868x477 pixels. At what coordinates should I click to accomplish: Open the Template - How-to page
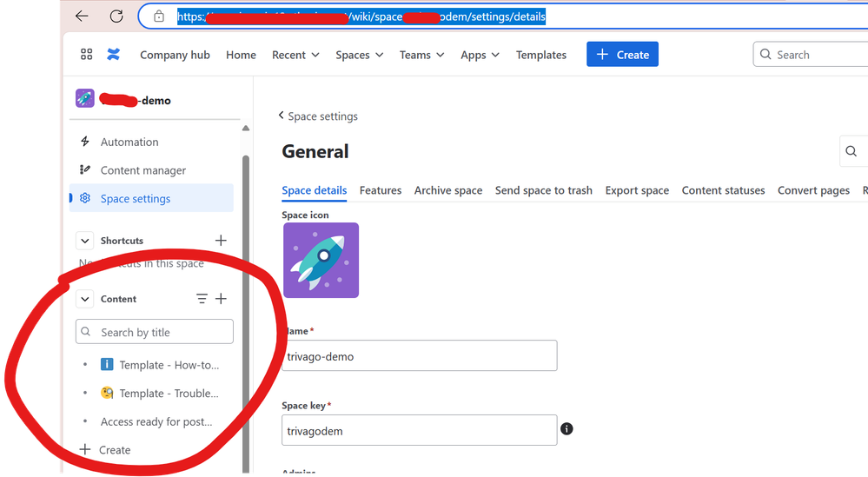[x=169, y=365]
